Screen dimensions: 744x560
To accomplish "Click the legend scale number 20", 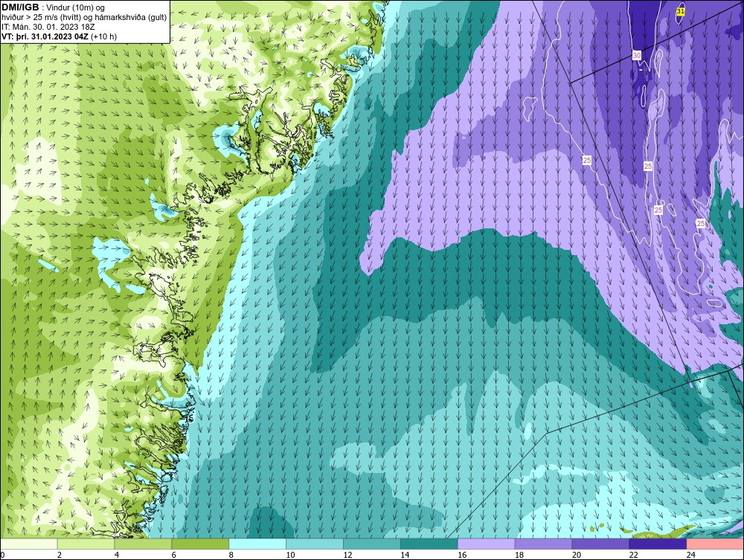I will (577, 555).
